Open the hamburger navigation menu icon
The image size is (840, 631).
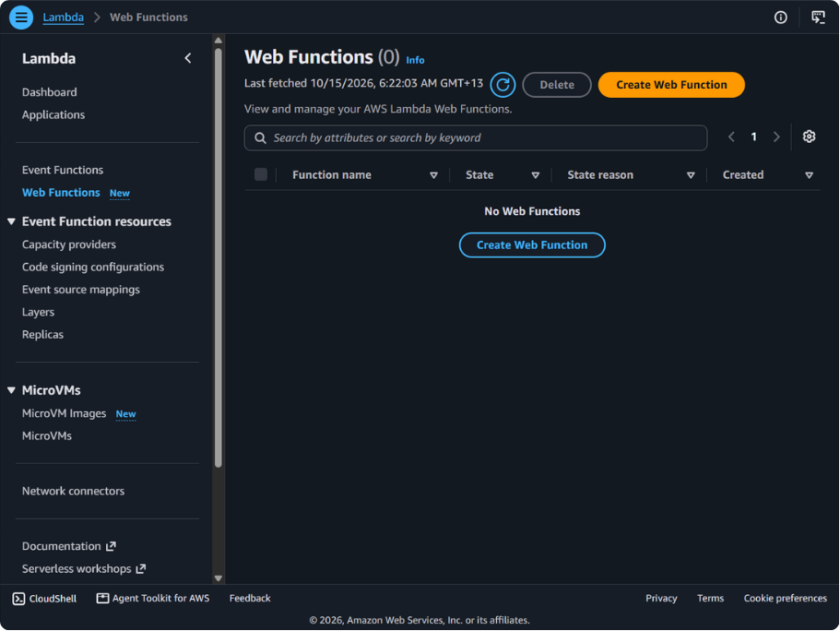pos(21,18)
